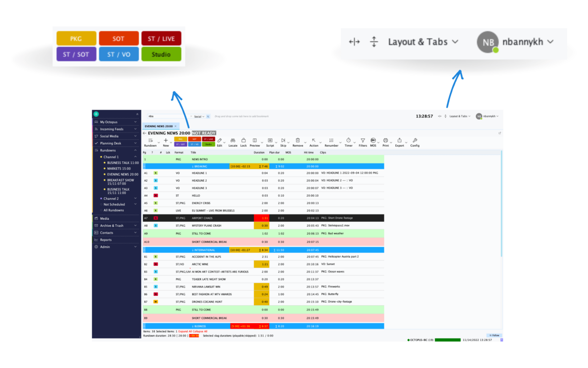
Task: Click the Edit pencil icon
Action: pos(220,141)
